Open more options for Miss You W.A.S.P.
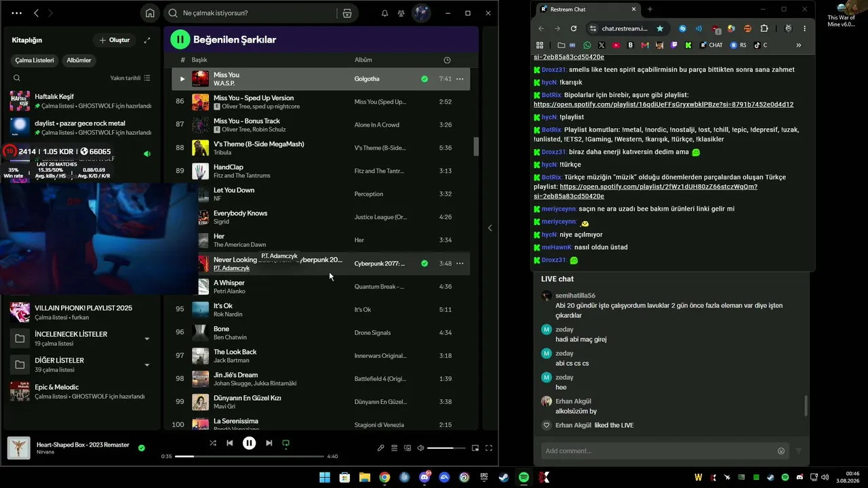The height and width of the screenshot is (488, 868). pyautogui.click(x=460, y=79)
